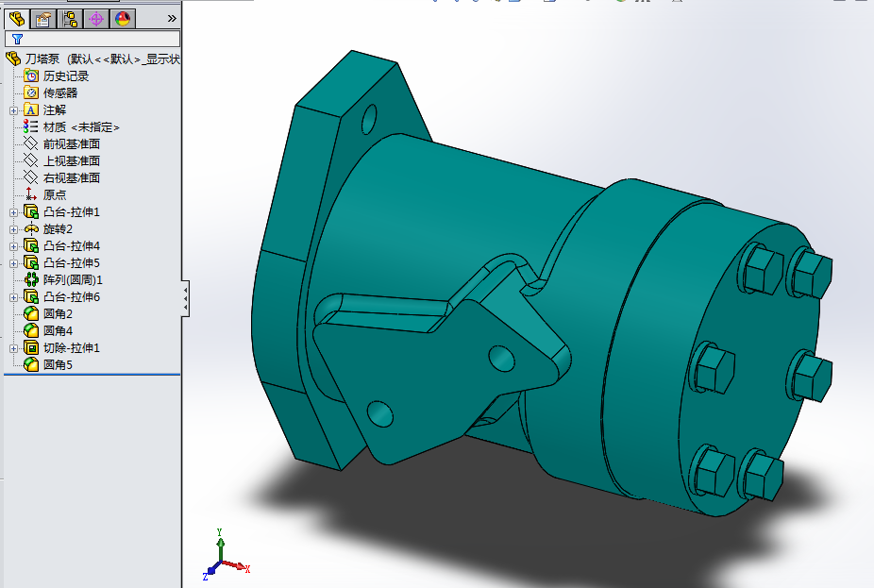Screen dimensions: 874x588
Task: Select the 凸台-拉伸6 extrude icon
Action: [31, 296]
